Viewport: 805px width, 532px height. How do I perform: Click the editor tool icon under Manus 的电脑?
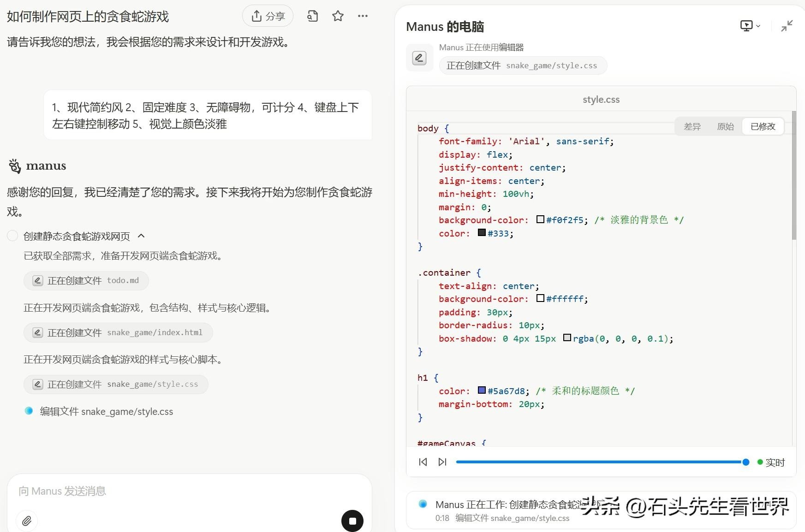coord(419,58)
